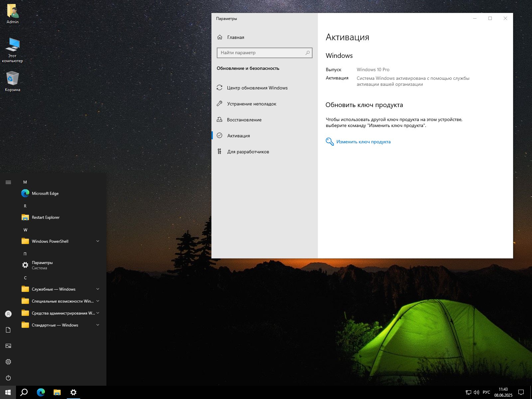This screenshot has height=399, width=532.
Task: Expand the Windows PowerShell folder
Action: pos(62,241)
